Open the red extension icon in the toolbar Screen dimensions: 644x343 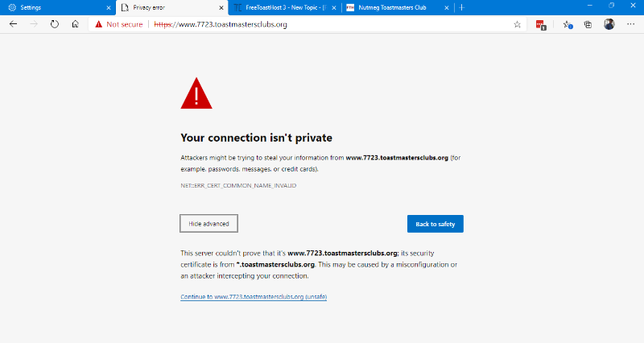(541, 24)
